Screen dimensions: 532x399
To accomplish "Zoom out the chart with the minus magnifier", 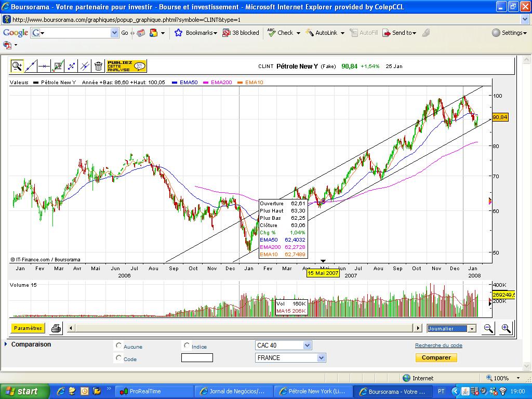I will [x=488, y=328].
